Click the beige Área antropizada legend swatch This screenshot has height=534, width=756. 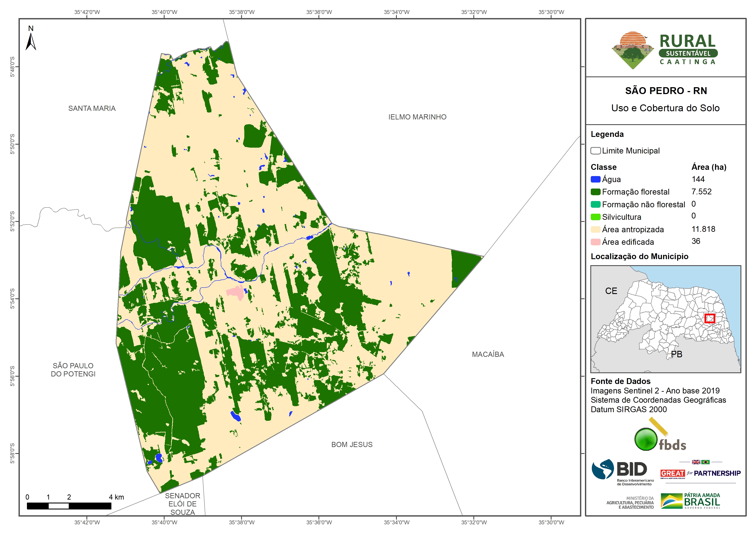(x=595, y=229)
